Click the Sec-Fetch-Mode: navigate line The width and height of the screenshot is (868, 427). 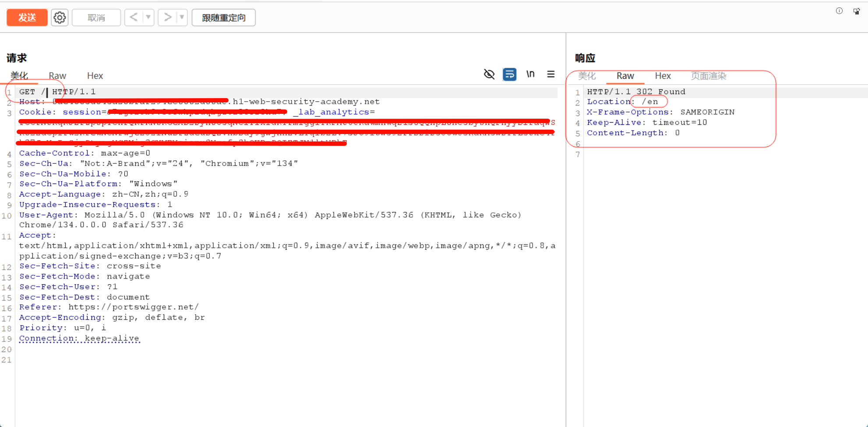coord(85,277)
